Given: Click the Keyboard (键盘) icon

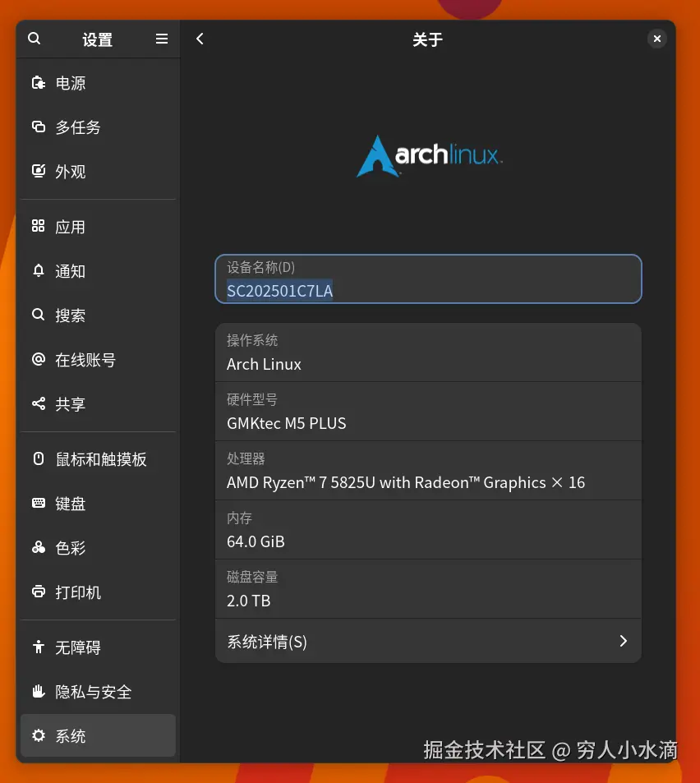Looking at the screenshot, I should point(39,503).
